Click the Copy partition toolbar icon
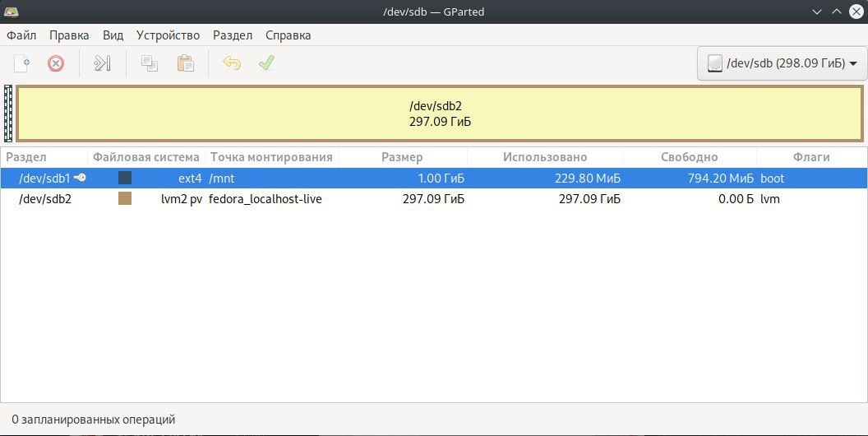Viewport: 868px width, 436px height. (x=150, y=63)
